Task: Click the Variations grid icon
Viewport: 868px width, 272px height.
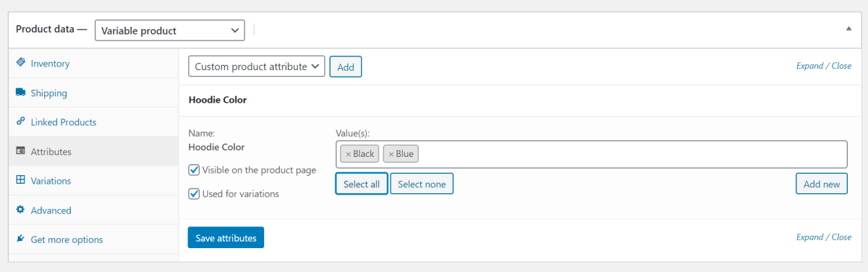Action: pyautogui.click(x=20, y=180)
